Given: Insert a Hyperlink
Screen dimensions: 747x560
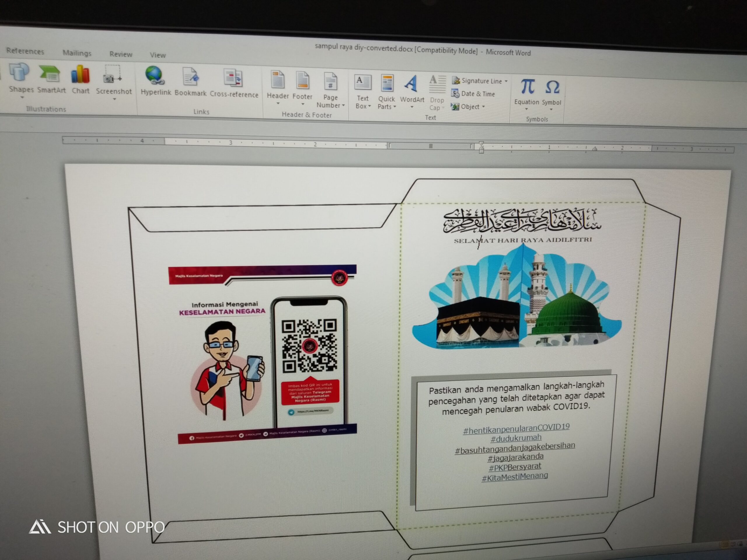Looking at the screenshot, I should [x=155, y=82].
